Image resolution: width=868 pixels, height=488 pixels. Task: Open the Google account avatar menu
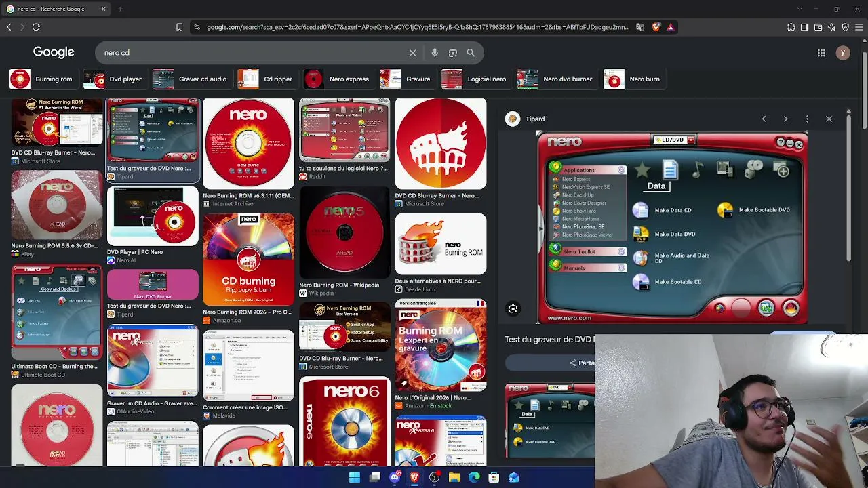(x=843, y=53)
